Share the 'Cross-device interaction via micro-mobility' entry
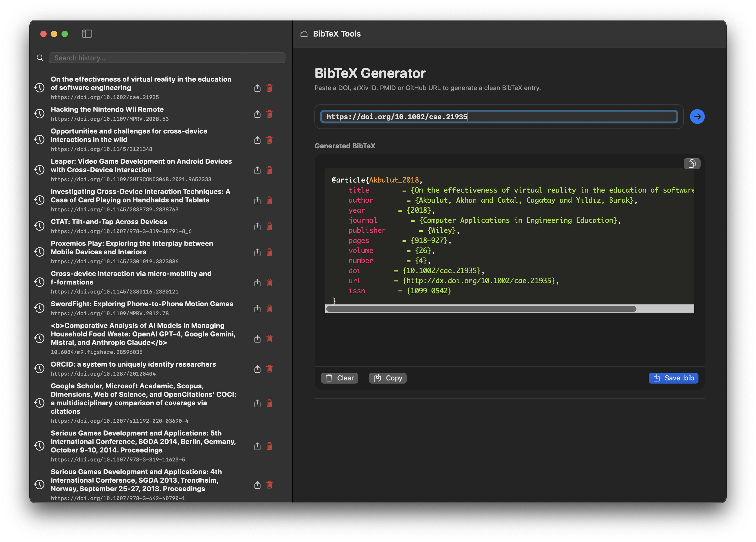756x542 pixels. tap(257, 282)
